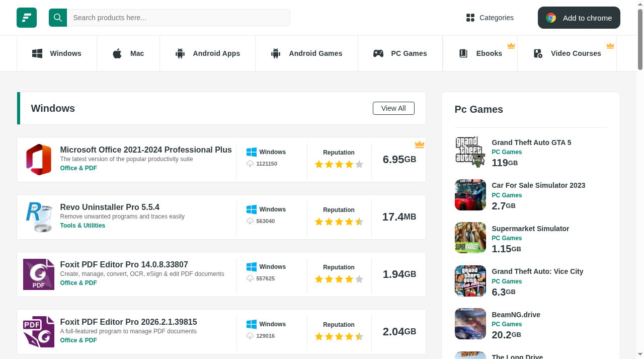Click PC Games label under BeamNG.drive
Viewport: 644px width, 359px height.
(x=507, y=324)
